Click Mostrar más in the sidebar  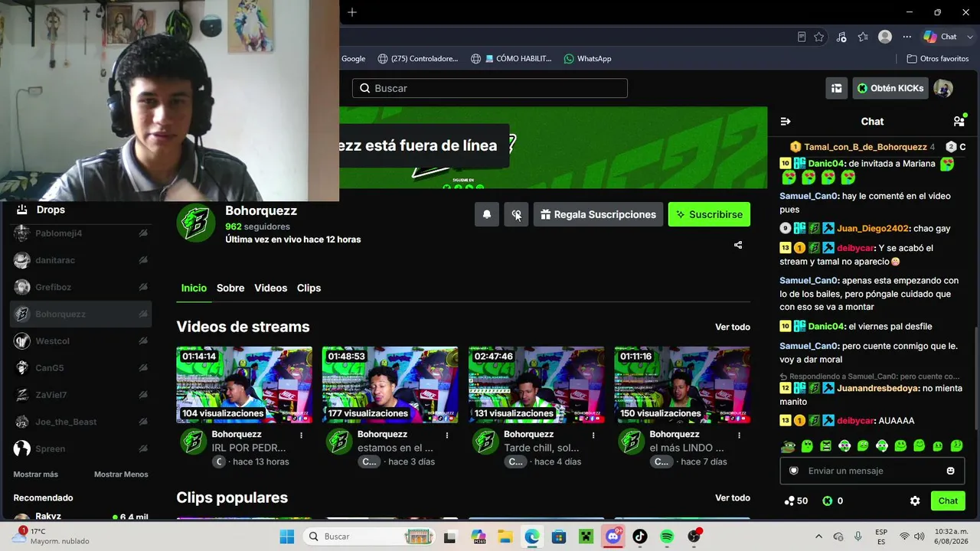click(x=35, y=474)
